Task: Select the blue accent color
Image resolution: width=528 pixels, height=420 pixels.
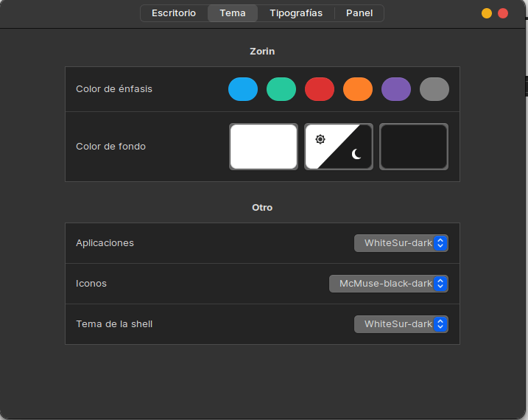Action: click(x=242, y=89)
